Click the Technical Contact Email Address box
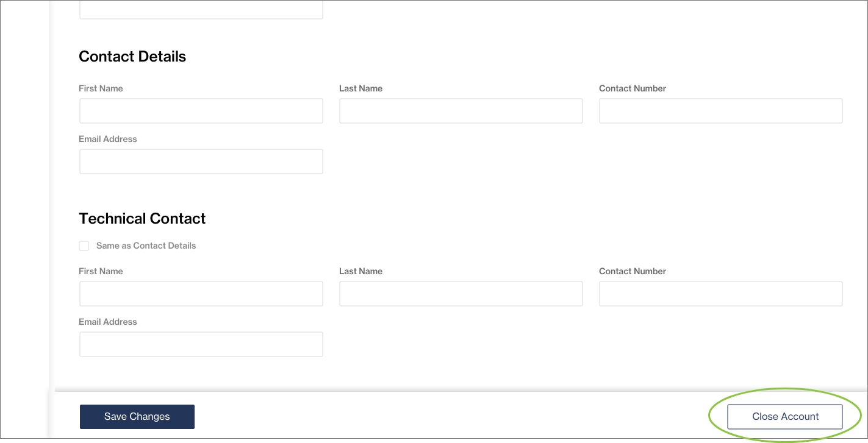 pos(201,344)
